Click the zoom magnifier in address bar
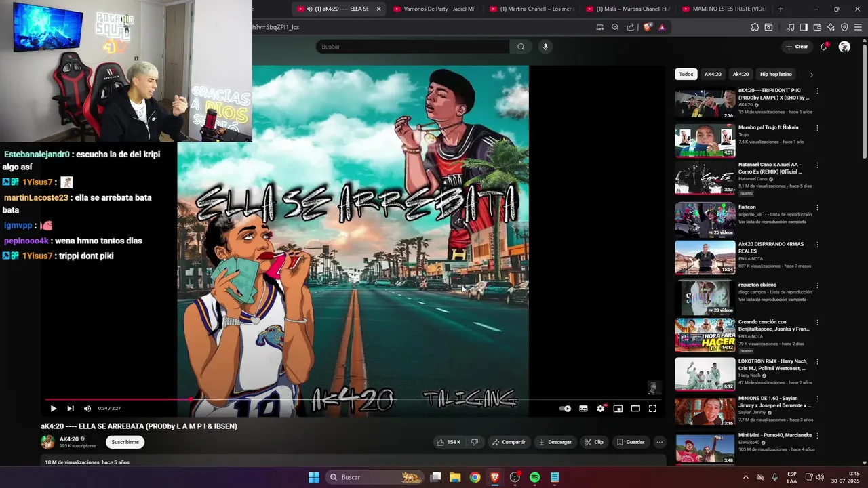This screenshot has width=868, height=488. [x=615, y=27]
